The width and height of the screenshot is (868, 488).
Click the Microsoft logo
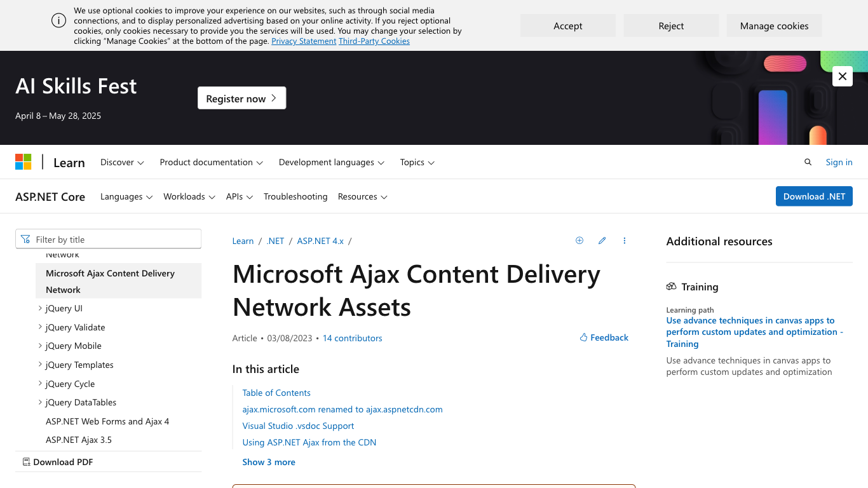(x=24, y=162)
